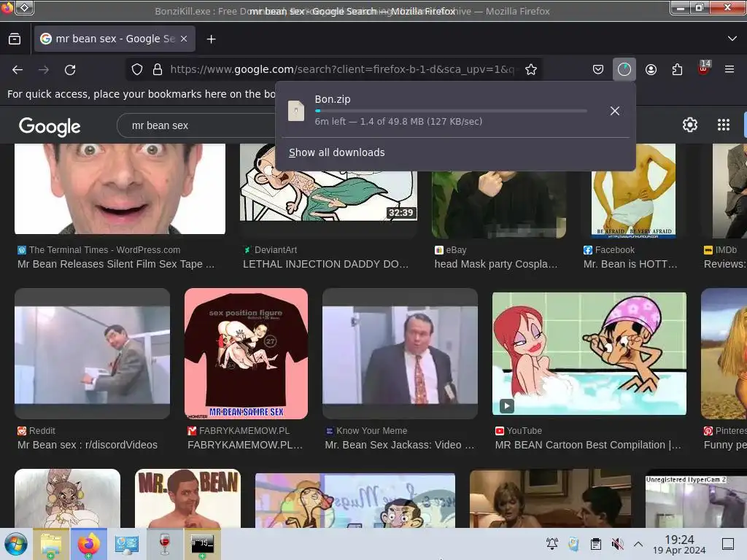Screen dimensions: 747x560
Task: Open Google quick settings gear
Action: click(x=690, y=125)
